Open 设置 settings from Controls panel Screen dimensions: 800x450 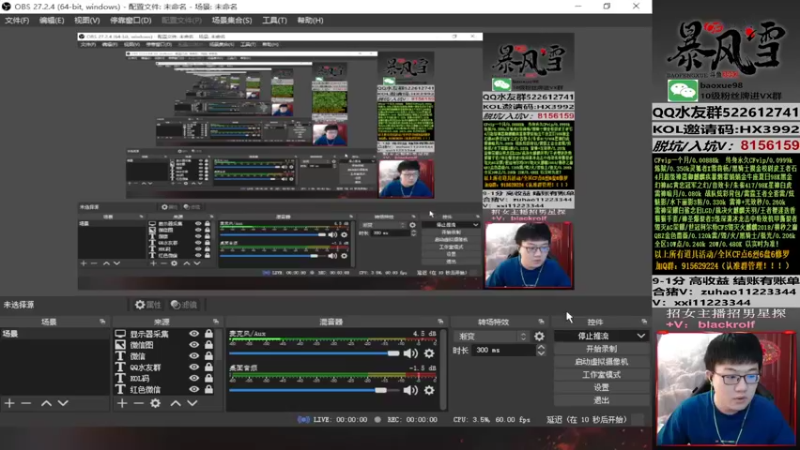[x=601, y=387]
